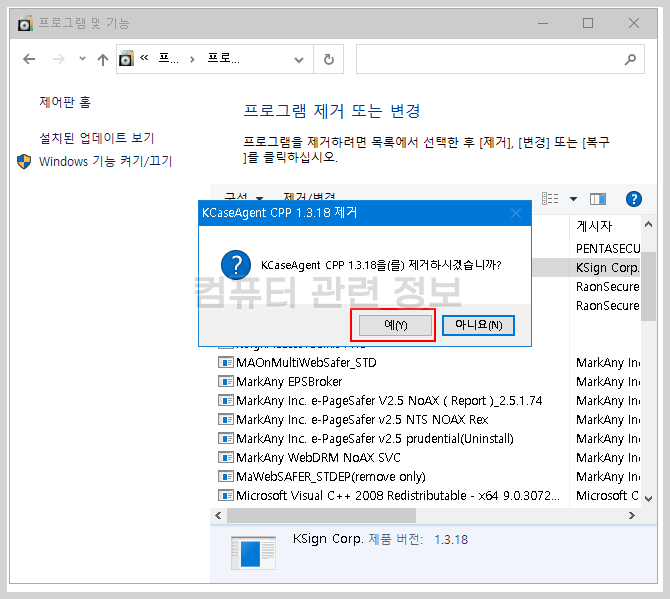Select e-PageSafer V2.5 NoAX Report entry
Image resolution: width=670 pixels, height=599 pixels.
tap(389, 401)
